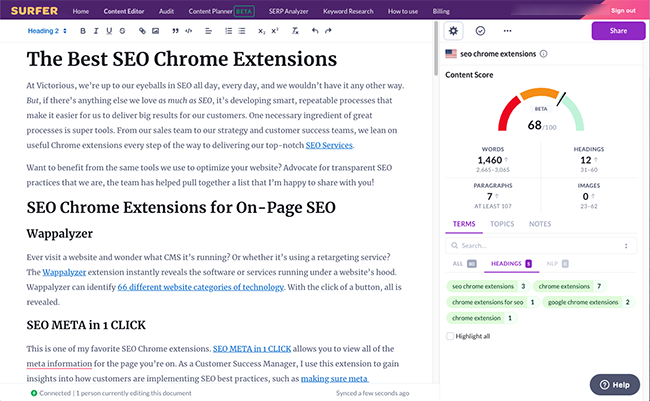Select the NLP terms filter
650x401 pixels.
[557, 264]
